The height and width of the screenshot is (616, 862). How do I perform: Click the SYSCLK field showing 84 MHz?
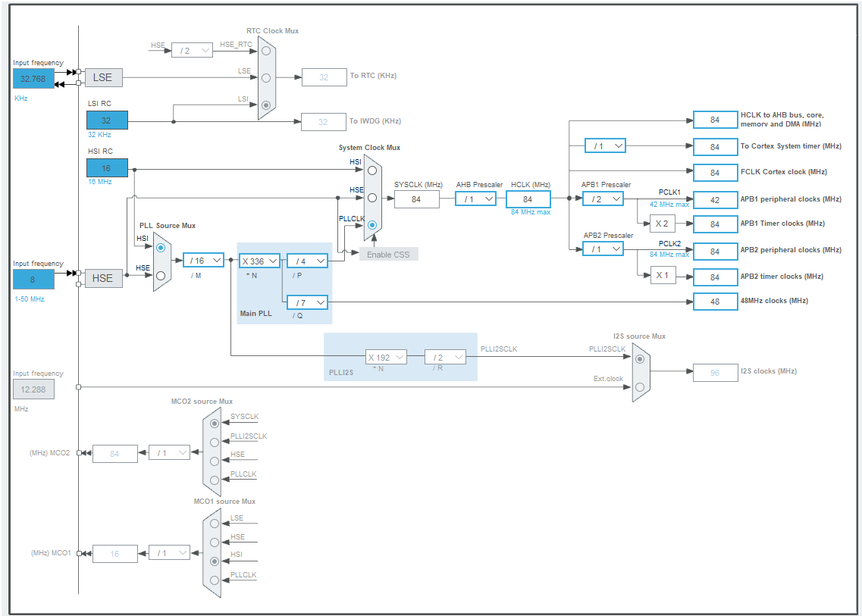point(416,199)
